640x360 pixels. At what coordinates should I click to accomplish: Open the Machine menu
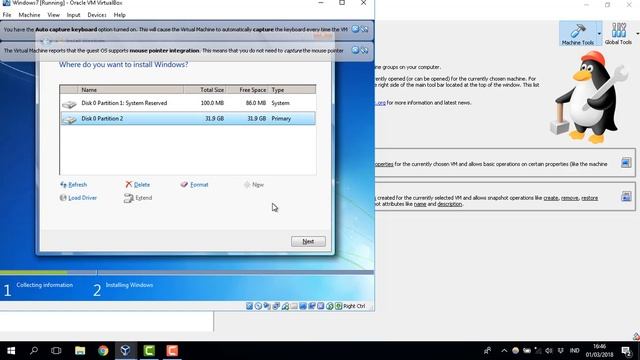(x=29, y=15)
